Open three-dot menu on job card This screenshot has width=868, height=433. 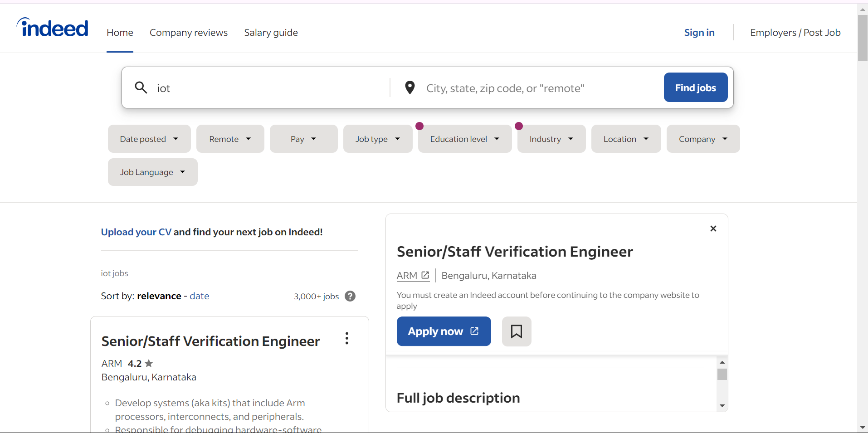pos(347,339)
